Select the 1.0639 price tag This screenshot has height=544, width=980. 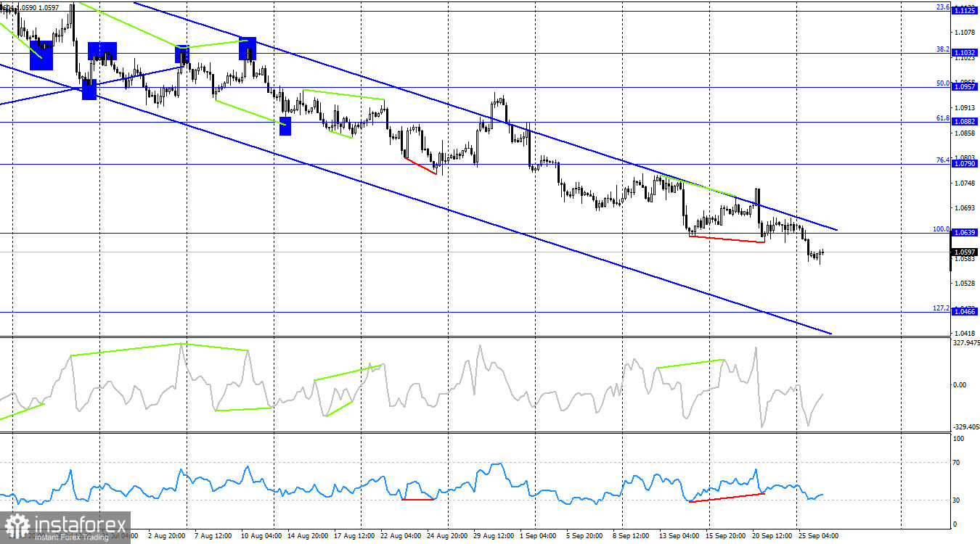click(x=965, y=234)
